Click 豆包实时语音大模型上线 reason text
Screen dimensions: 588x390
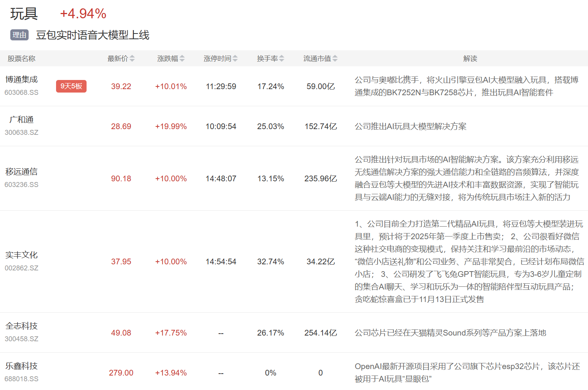(x=93, y=35)
